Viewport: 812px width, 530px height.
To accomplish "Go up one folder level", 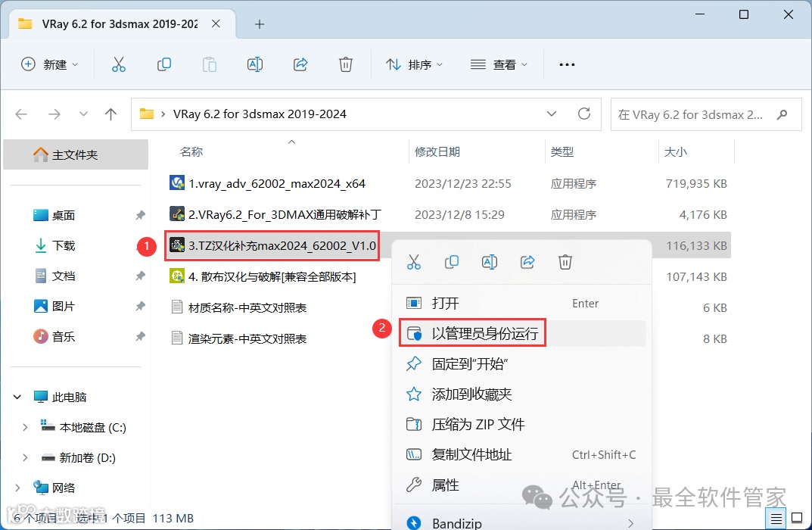I will [x=110, y=114].
